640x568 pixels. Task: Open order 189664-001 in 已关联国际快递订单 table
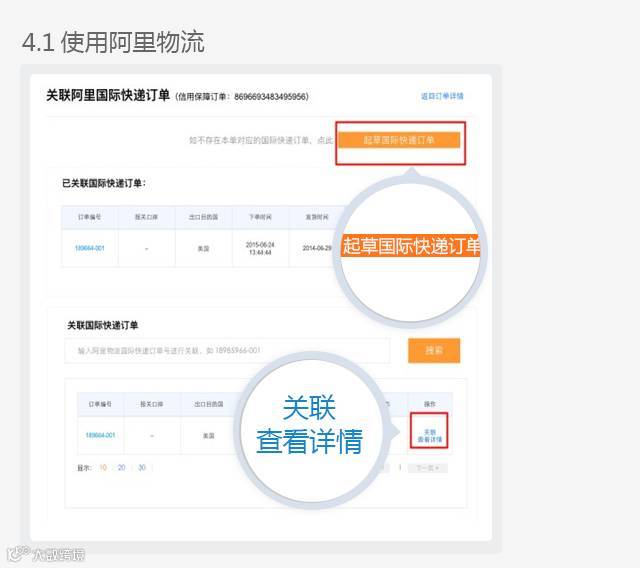[90, 248]
